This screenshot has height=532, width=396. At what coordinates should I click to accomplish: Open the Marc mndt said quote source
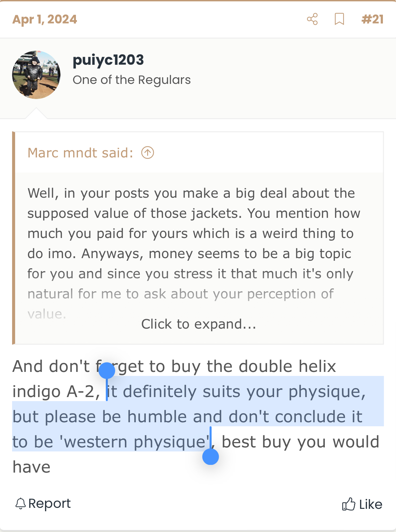point(80,153)
